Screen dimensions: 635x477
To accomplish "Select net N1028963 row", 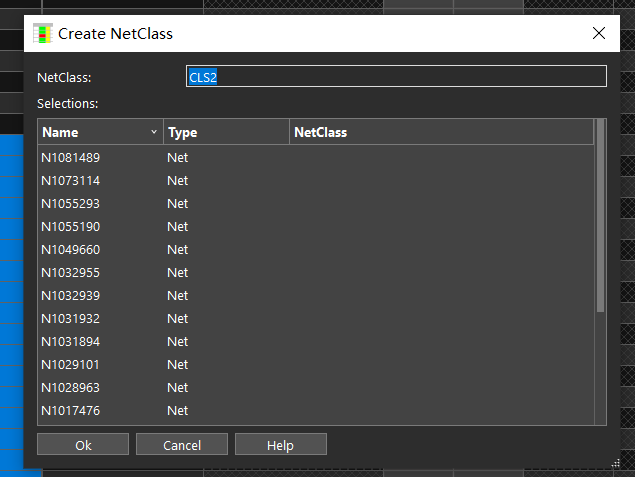I will [x=316, y=388].
